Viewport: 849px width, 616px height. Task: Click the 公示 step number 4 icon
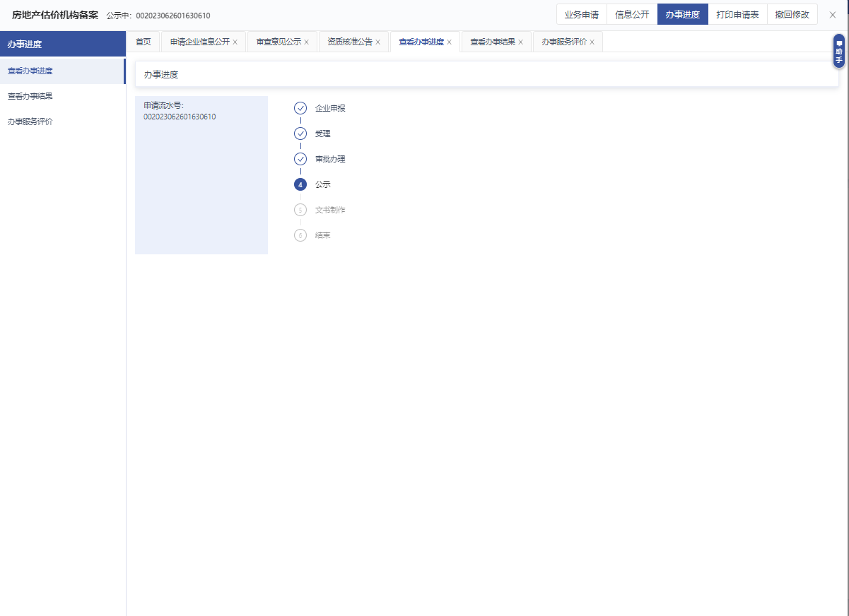tap(300, 184)
